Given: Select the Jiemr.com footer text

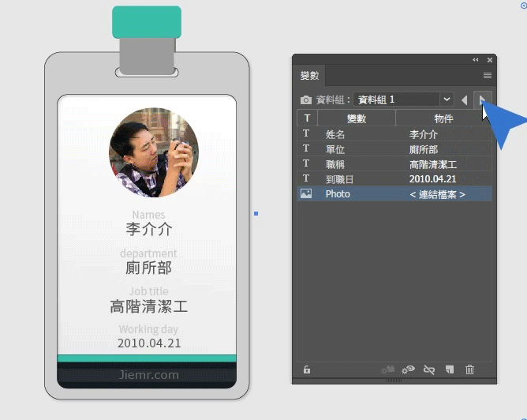Looking at the screenshot, I should pos(149,374).
